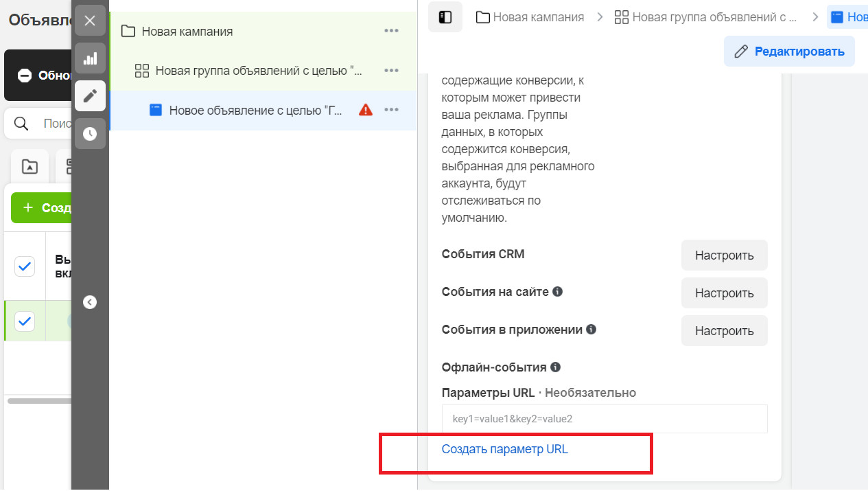Click the Создать параметр URL link

click(505, 449)
